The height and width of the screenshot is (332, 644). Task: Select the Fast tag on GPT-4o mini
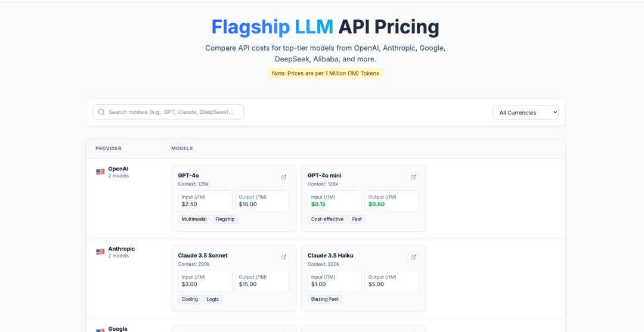pyautogui.click(x=357, y=219)
